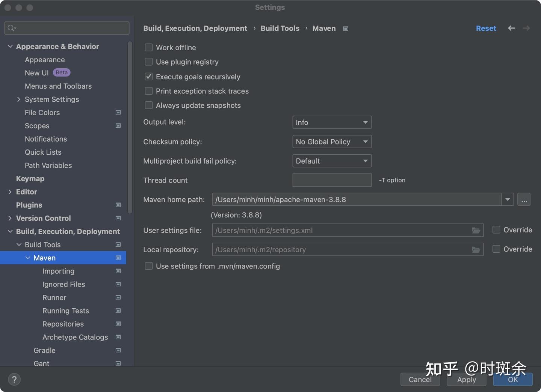Open the Checksum policy dropdown
Viewport: 541px width, 392px height.
coord(332,142)
